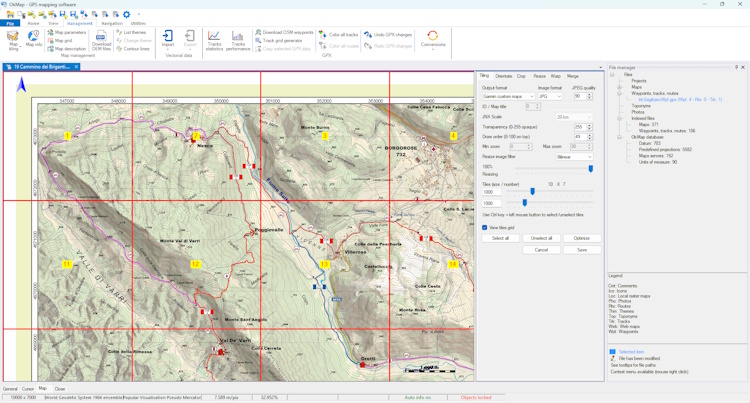The image size is (750, 403).
Task: Open the Conversions tool
Action: (x=433, y=39)
